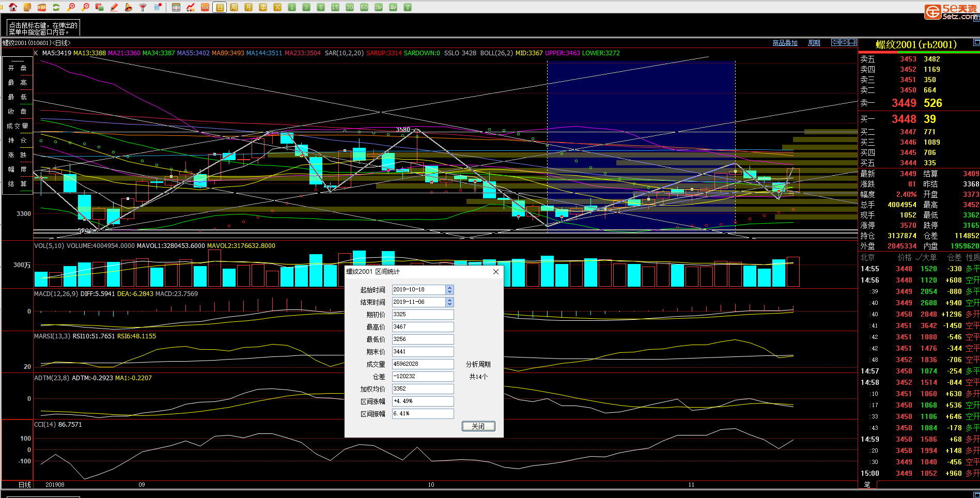Click the yellow notepad toolbar icon
Viewport: 980px width, 498px height.
27,7
